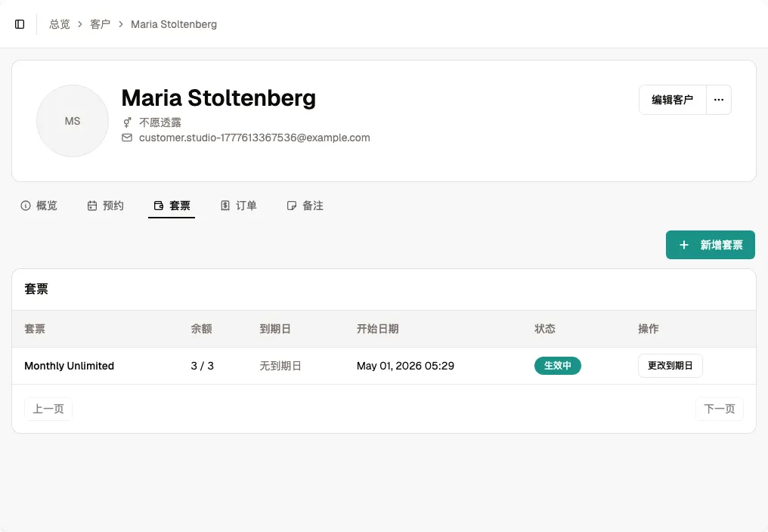768x532 pixels.
Task: Toggle the sidebar panel icon
Action: click(x=20, y=24)
